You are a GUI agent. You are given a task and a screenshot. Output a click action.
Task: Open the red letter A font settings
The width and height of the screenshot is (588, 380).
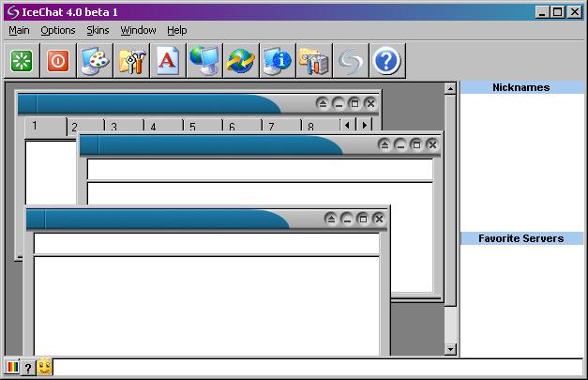[168, 60]
